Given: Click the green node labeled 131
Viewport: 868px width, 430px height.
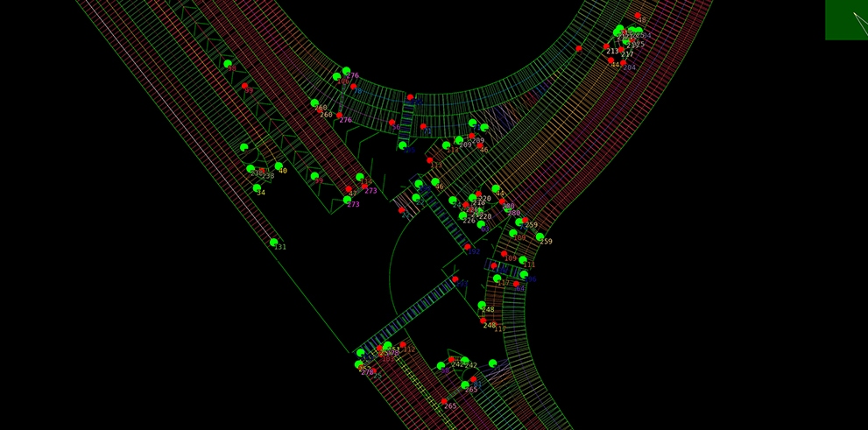Looking at the screenshot, I should tap(273, 242).
